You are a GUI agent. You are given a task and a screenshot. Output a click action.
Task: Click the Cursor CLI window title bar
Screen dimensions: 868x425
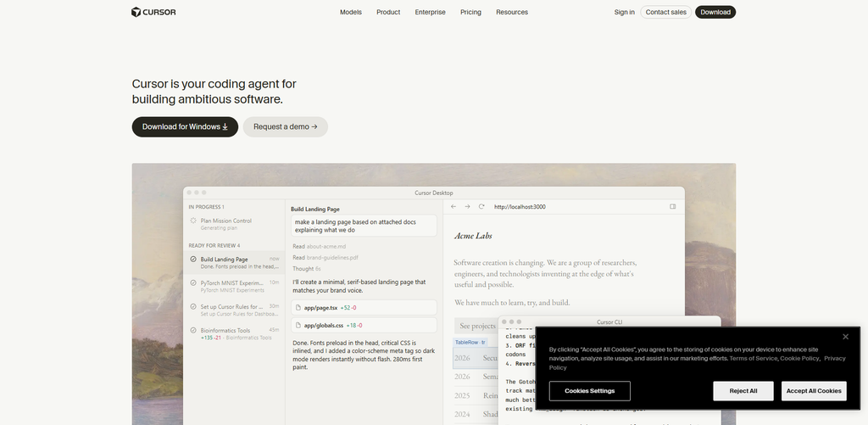(609, 322)
